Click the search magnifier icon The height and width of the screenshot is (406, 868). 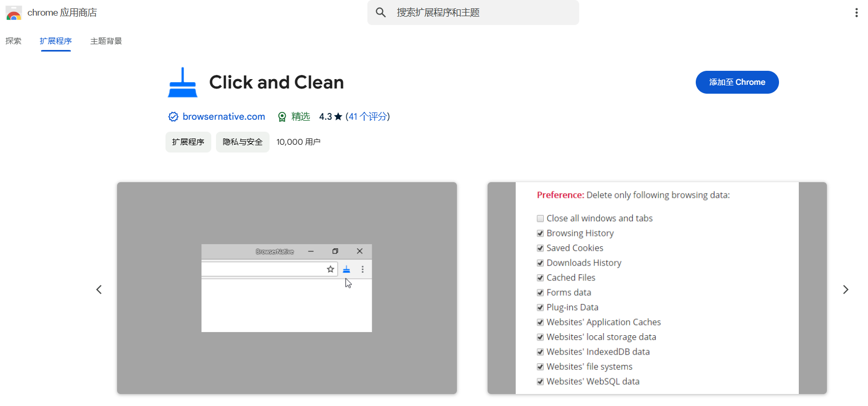381,12
